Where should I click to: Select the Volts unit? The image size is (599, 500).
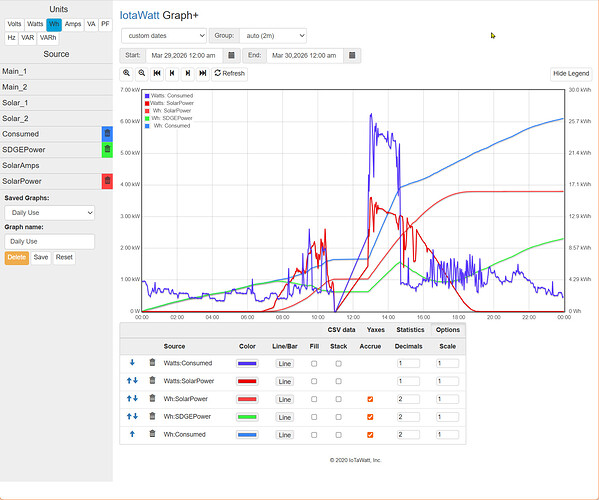[14, 24]
